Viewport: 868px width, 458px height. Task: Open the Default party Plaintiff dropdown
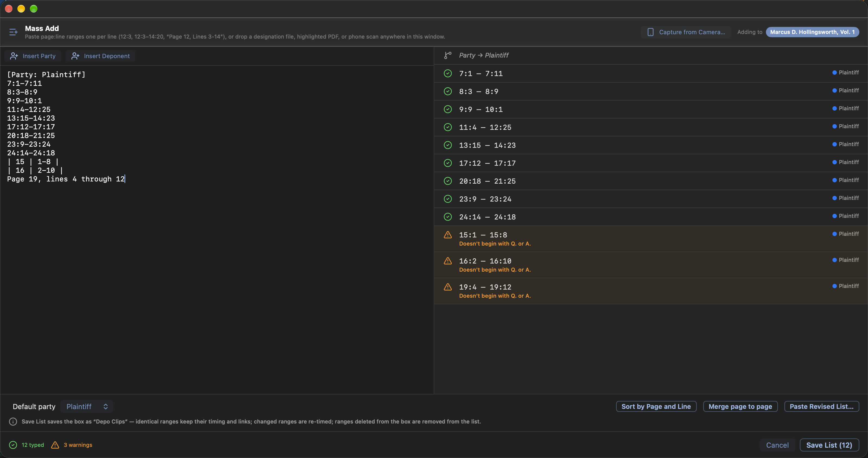point(87,406)
